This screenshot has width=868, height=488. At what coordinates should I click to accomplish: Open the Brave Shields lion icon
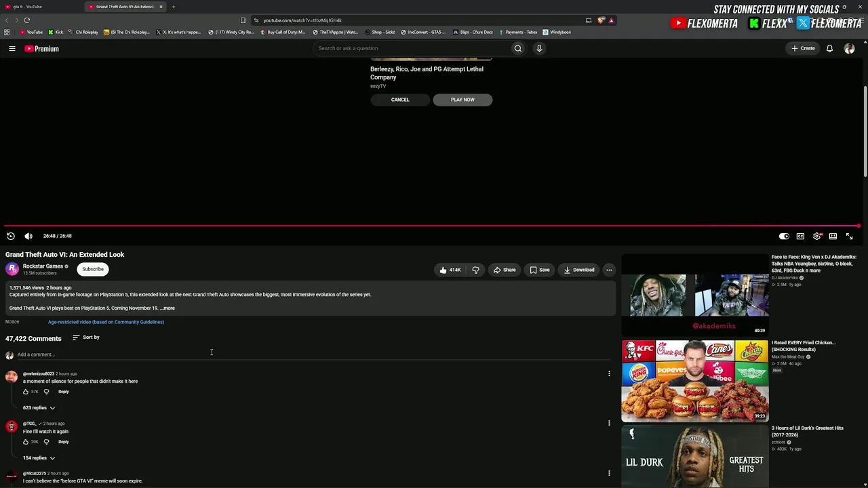pyautogui.click(x=601, y=20)
